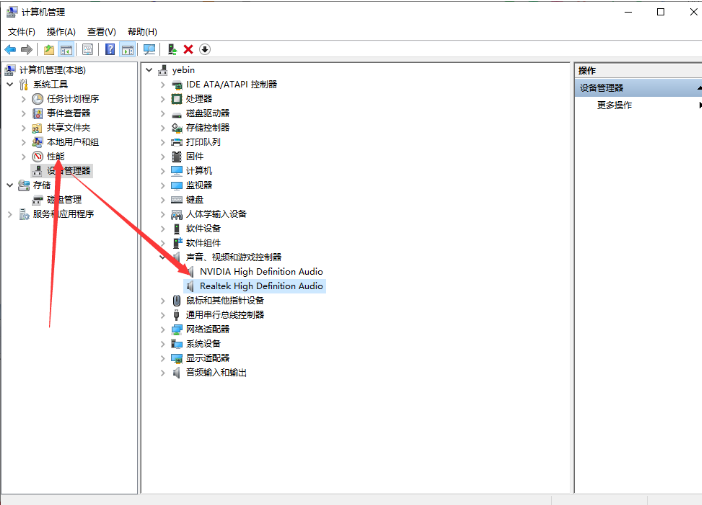Expand the 显示适配器 node
Viewport: 702px width, 505px height.
click(x=163, y=358)
